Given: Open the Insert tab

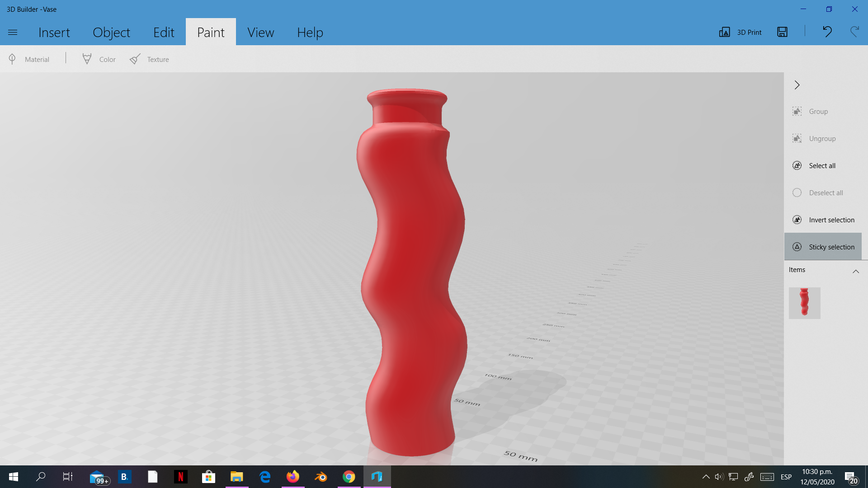Looking at the screenshot, I should click(54, 32).
